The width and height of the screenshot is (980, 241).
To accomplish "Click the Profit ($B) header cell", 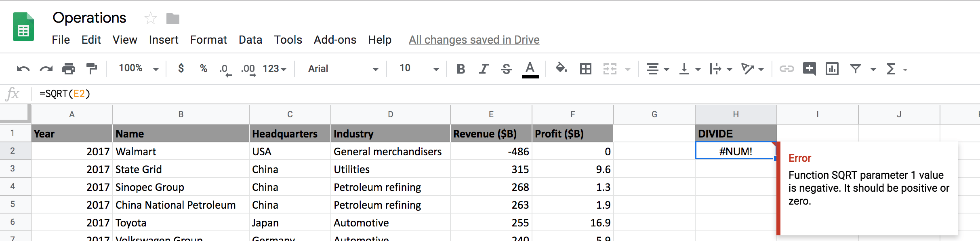I will coord(573,133).
